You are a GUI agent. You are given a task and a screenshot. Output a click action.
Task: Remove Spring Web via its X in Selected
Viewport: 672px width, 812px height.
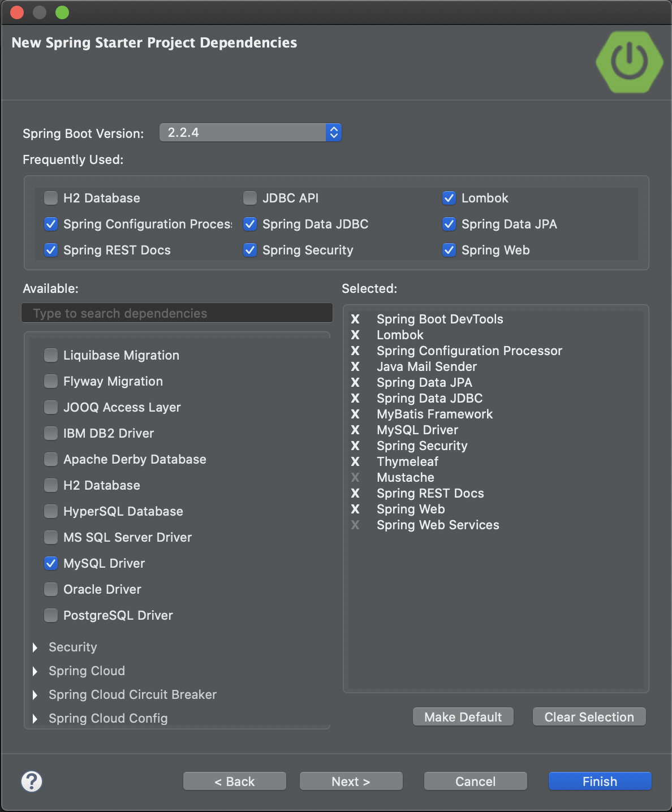[x=355, y=509]
